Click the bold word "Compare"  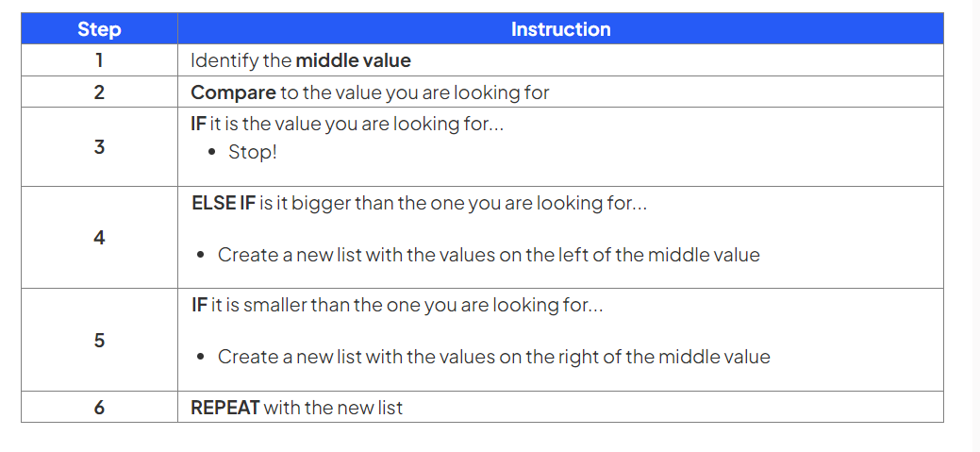233,92
